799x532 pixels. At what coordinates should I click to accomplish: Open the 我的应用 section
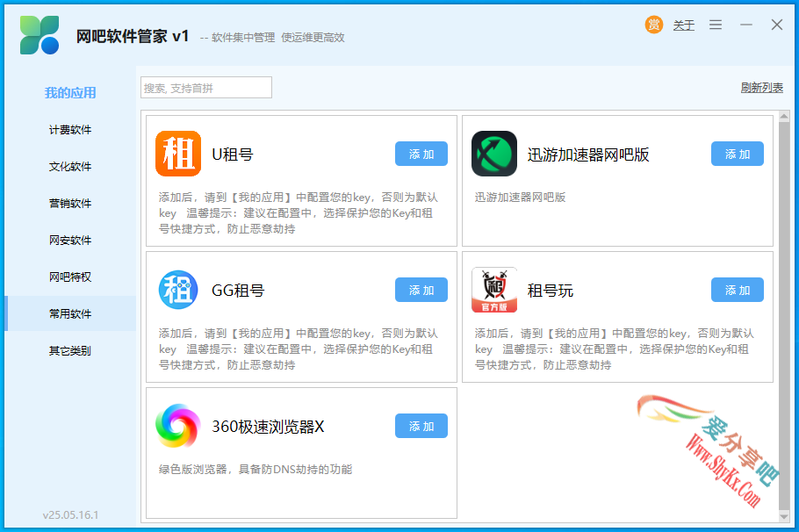tap(70, 93)
